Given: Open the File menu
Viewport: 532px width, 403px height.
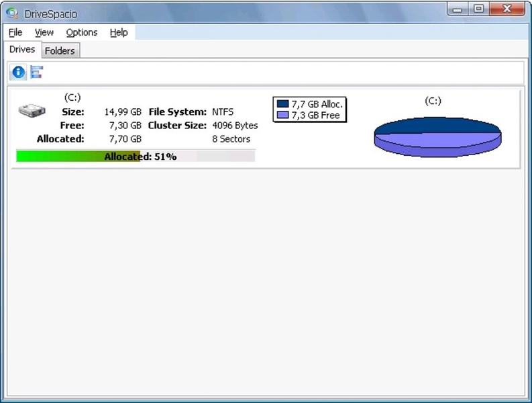Looking at the screenshot, I should 15,32.
